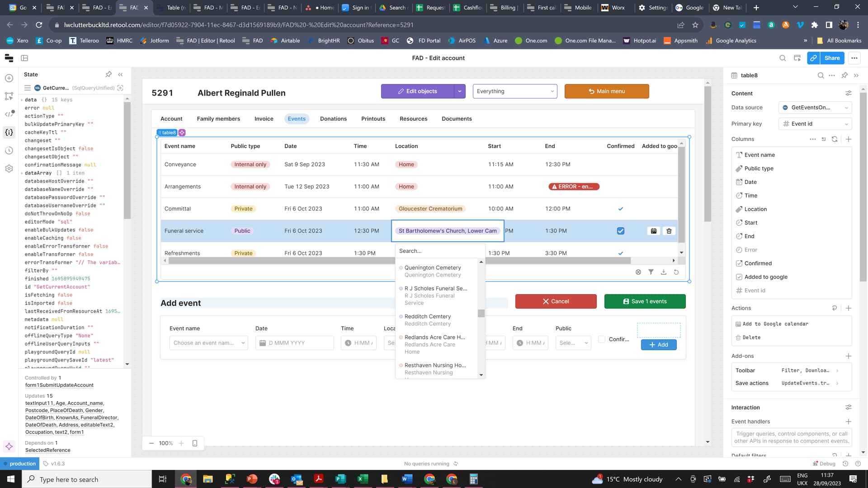This screenshot has height=488, width=868.
Task: Select Redditch Cemtery from location list
Action: (436, 320)
